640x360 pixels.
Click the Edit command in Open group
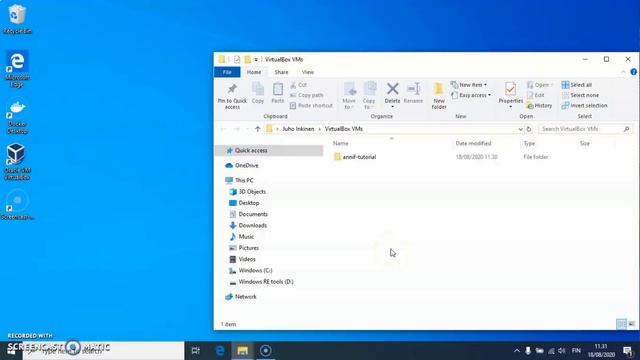(x=536, y=95)
